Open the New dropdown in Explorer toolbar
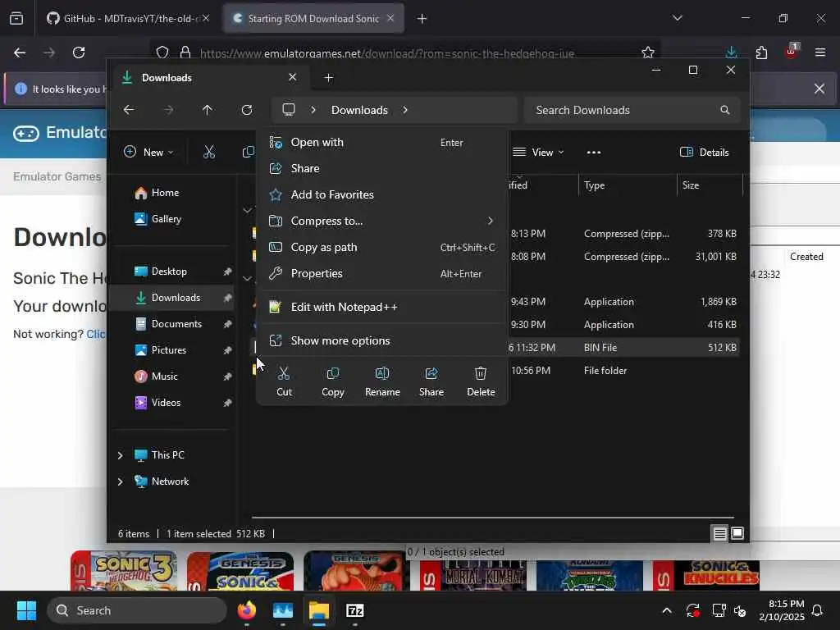This screenshot has width=840, height=630. (148, 153)
